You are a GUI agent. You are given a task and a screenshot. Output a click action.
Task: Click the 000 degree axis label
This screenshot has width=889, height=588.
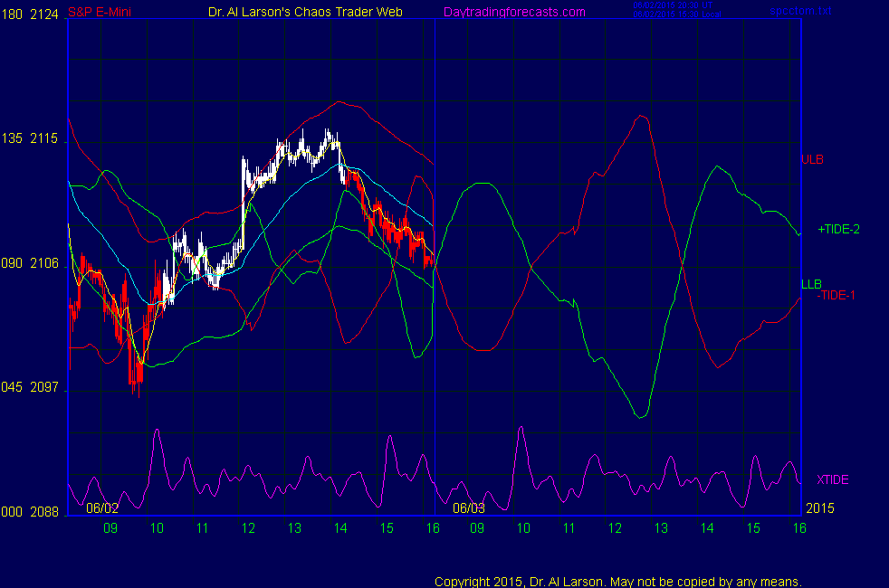tap(12, 512)
